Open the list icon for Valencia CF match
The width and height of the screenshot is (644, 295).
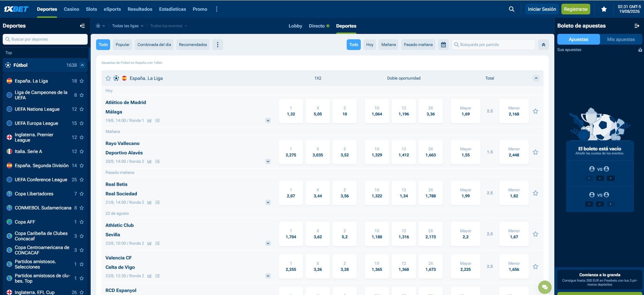click(x=158, y=276)
